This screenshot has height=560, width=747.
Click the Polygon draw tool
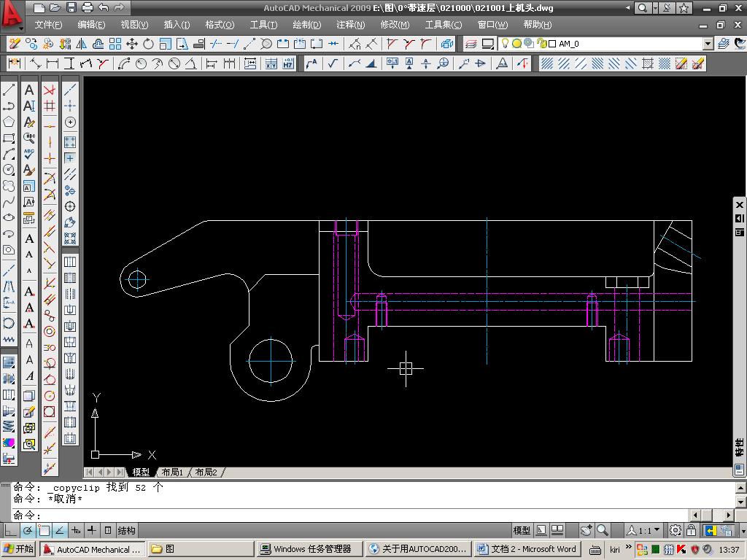click(9, 122)
